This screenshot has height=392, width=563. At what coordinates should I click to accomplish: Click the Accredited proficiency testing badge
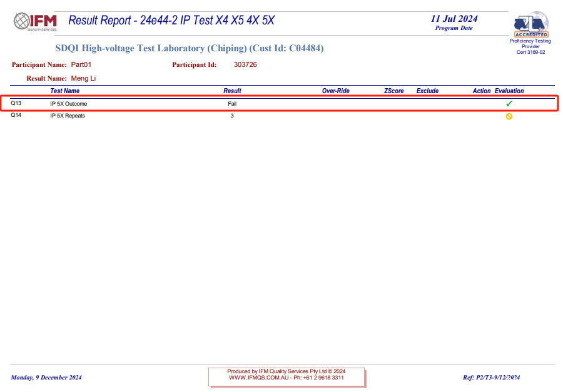click(x=530, y=25)
